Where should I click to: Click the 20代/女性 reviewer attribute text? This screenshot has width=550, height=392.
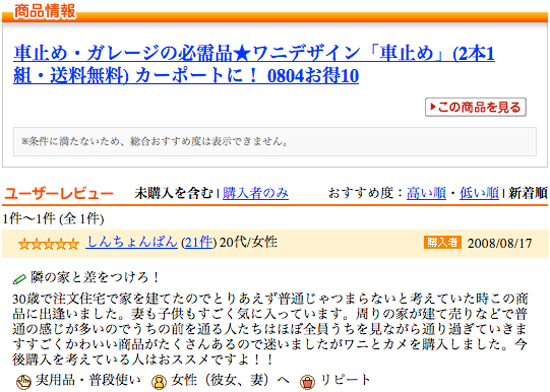tap(248, 242)
